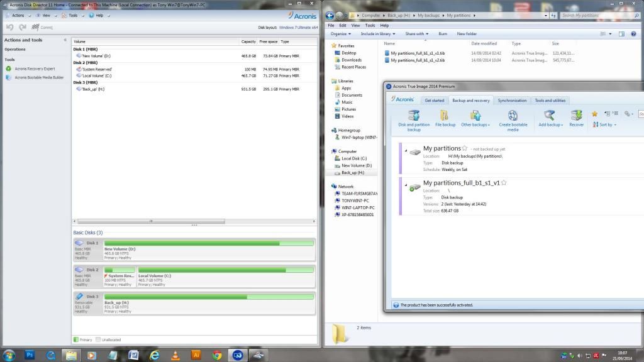
Task: Select My partitions_full_b1_s1_v2.tib file
Action: tap(418, 60)
